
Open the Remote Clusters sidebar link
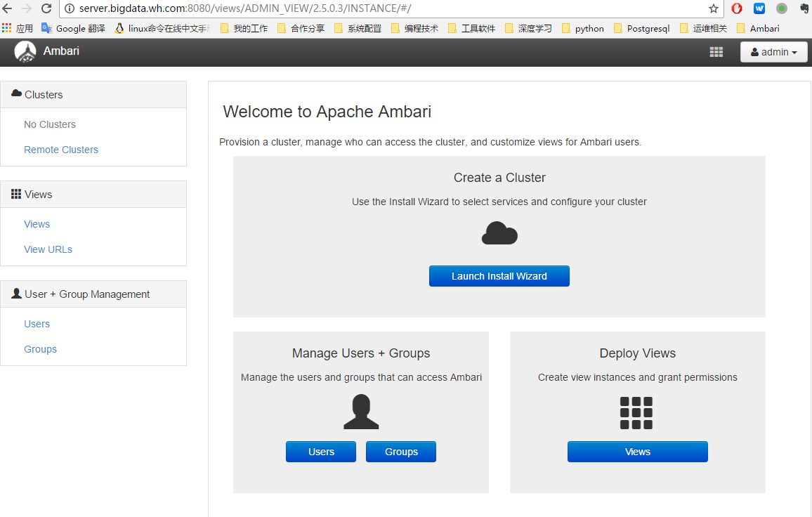61,150
